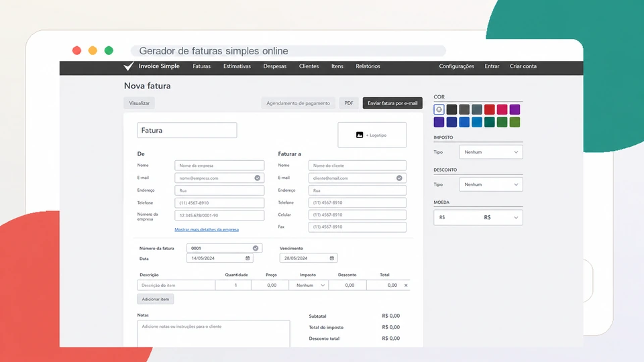This screenshot has height=362, width=644.
Task: Select the dark teal color swatch
Action: click(490, 122)
